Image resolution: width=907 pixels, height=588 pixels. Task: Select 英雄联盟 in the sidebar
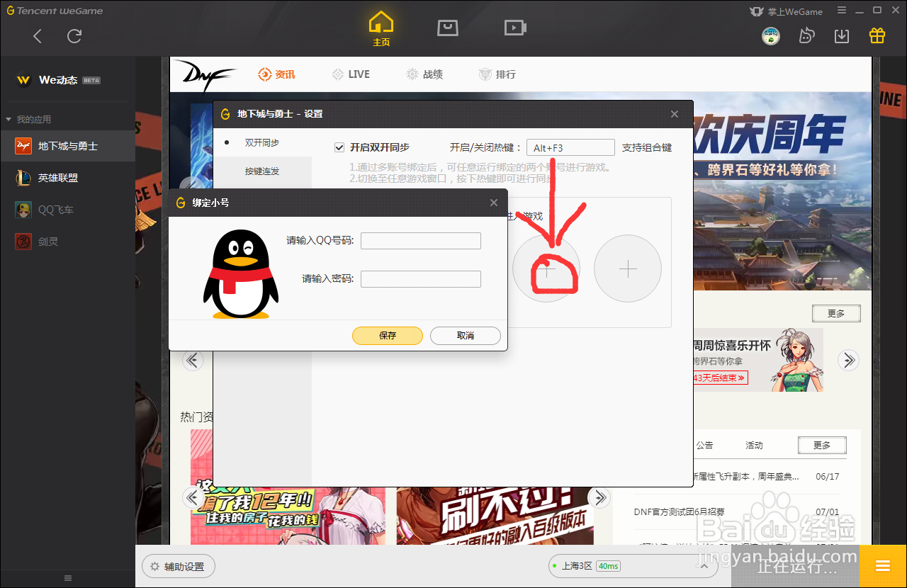point(67,178)
